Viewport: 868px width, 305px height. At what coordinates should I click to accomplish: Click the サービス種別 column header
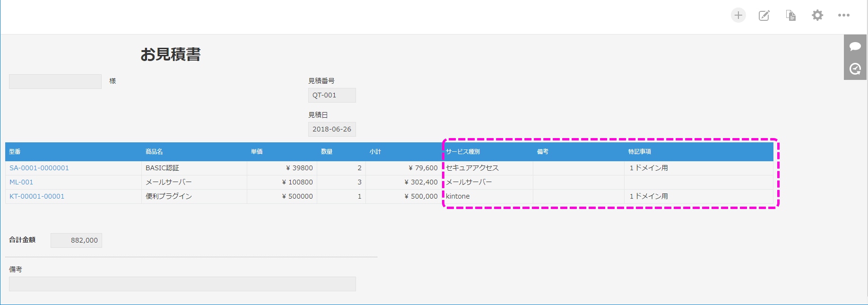tap(463, 152)
